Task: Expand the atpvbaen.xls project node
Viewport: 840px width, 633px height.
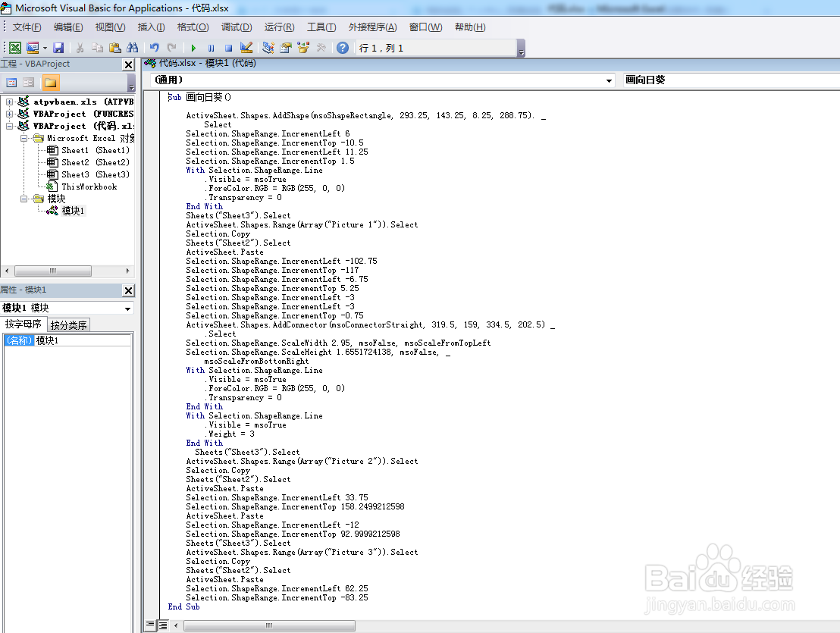Action: (x=9, y=102)
